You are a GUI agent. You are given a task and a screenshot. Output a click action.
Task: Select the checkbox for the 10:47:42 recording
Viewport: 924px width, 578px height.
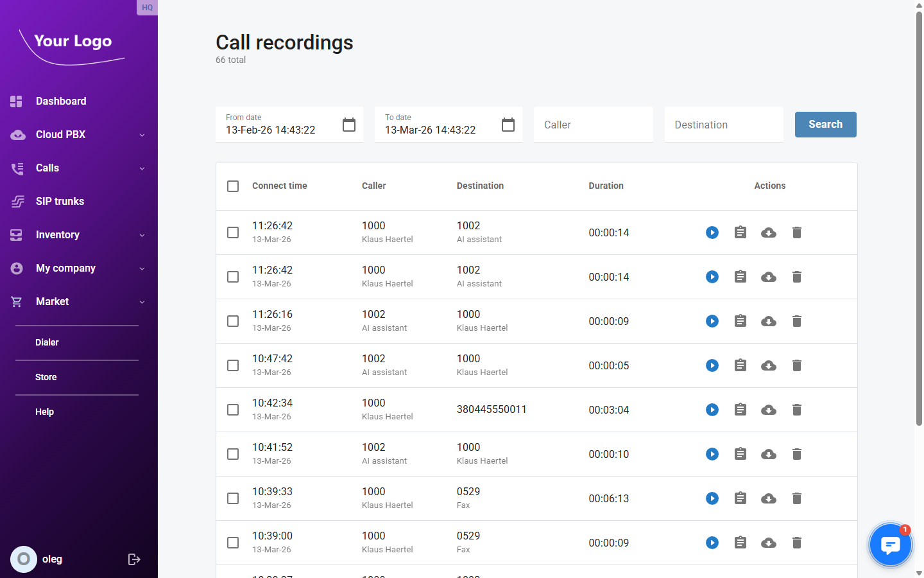tap(233, 365)
